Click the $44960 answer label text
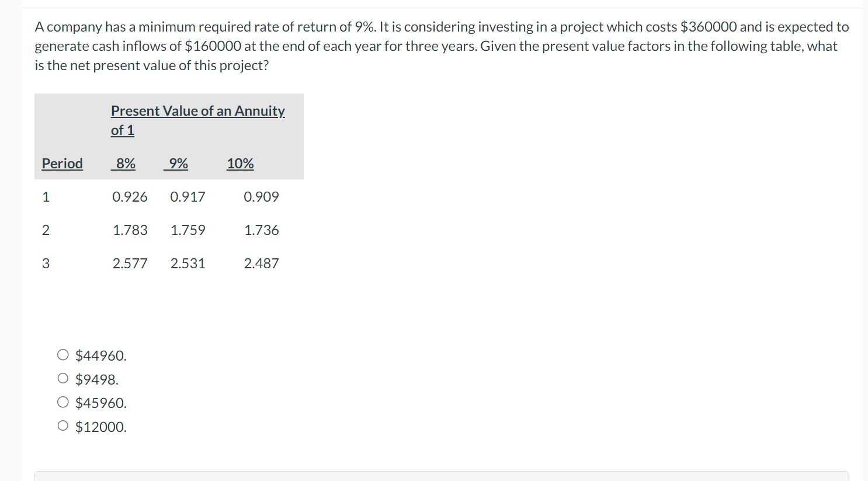This screenshot has height=481, width=868. click(x=101, y=355)
